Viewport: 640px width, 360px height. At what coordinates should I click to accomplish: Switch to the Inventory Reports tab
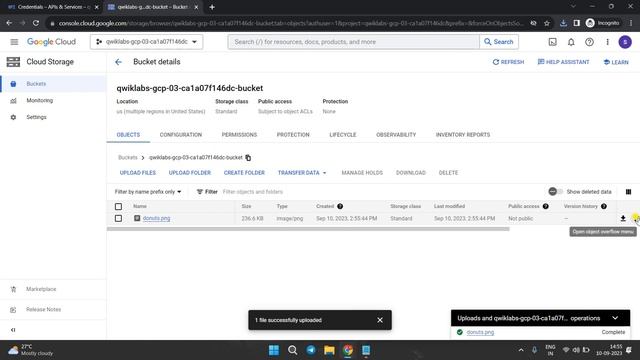click(x=463, y=135)
